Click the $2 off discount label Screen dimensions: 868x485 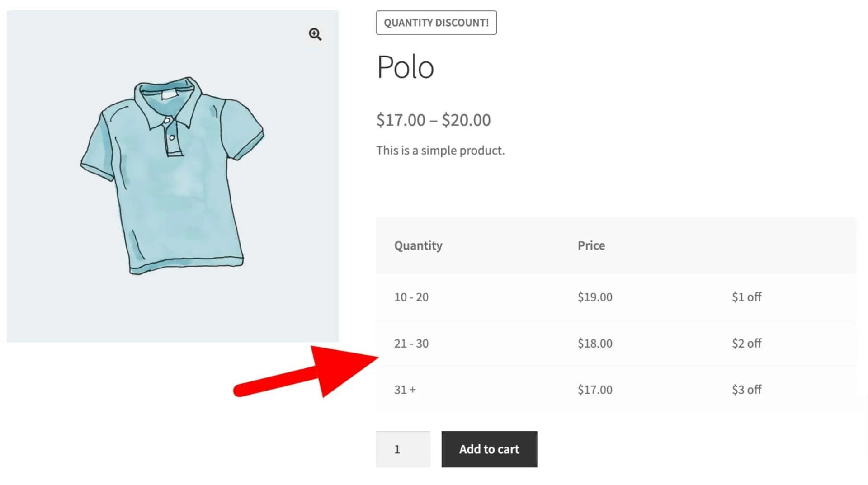point(746,344)
